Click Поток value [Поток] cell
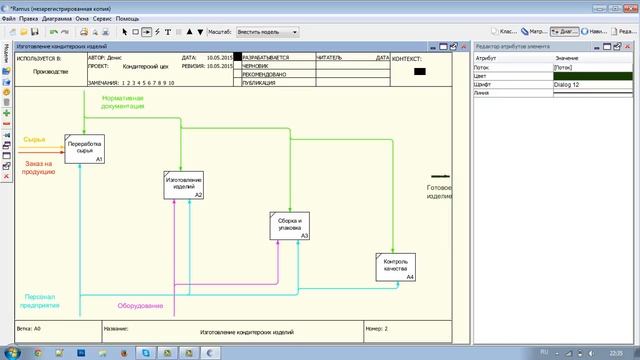Screen dimensions: 640x360 593,67
